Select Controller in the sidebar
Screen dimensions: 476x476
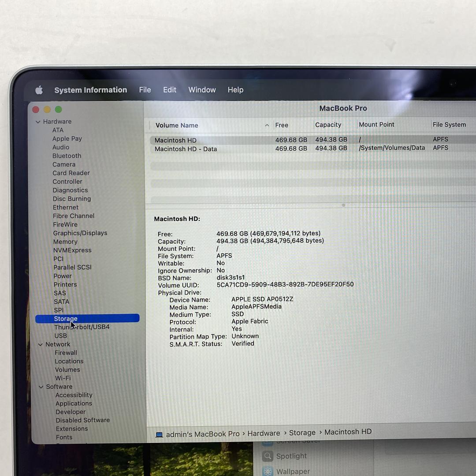point(67,182)
